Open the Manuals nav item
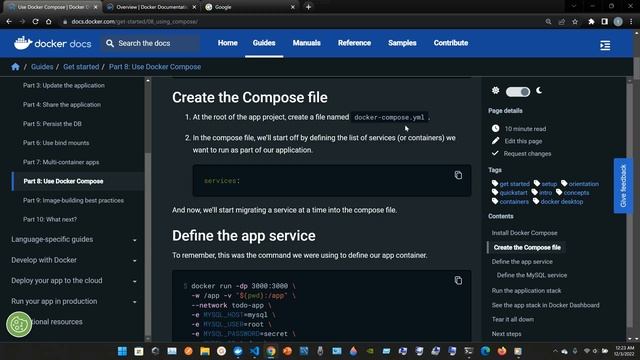640x360 pixels. click(307, 43)
